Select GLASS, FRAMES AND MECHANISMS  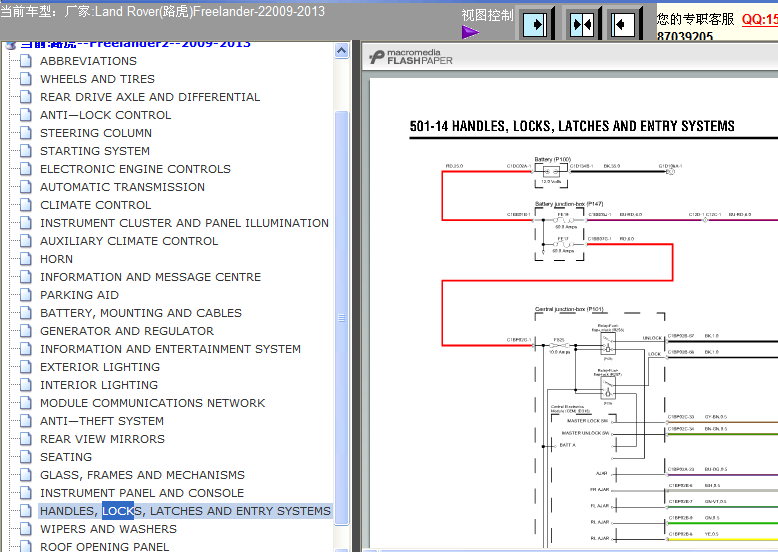[142, 475]
